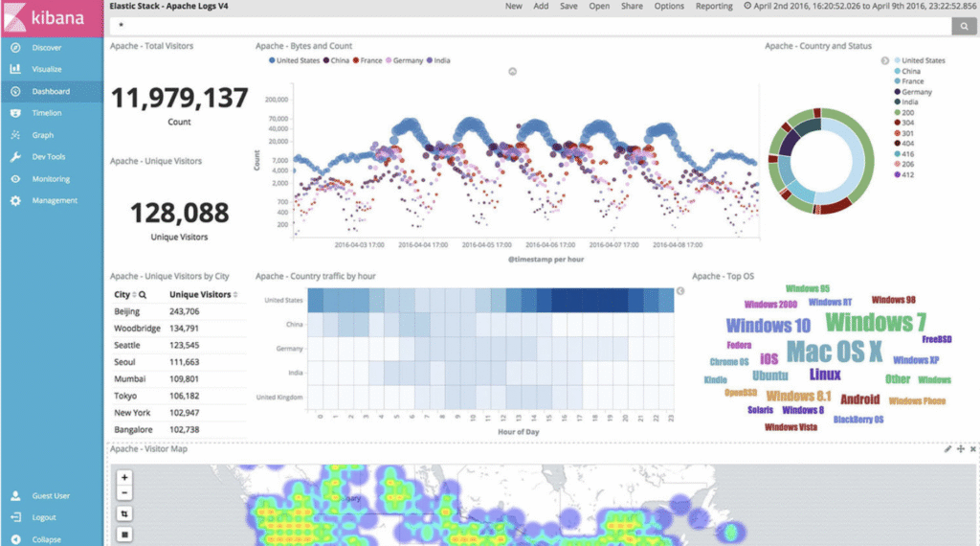Select the Timelion icon in sidebar
This screenshot has width=980, height=546.
pos(15,113)
